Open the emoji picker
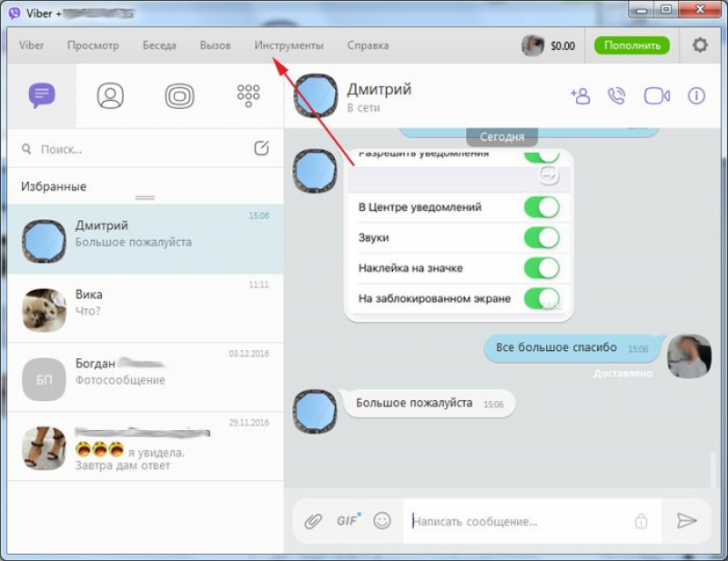Screen dimensions: 728x561 point(382,520)
